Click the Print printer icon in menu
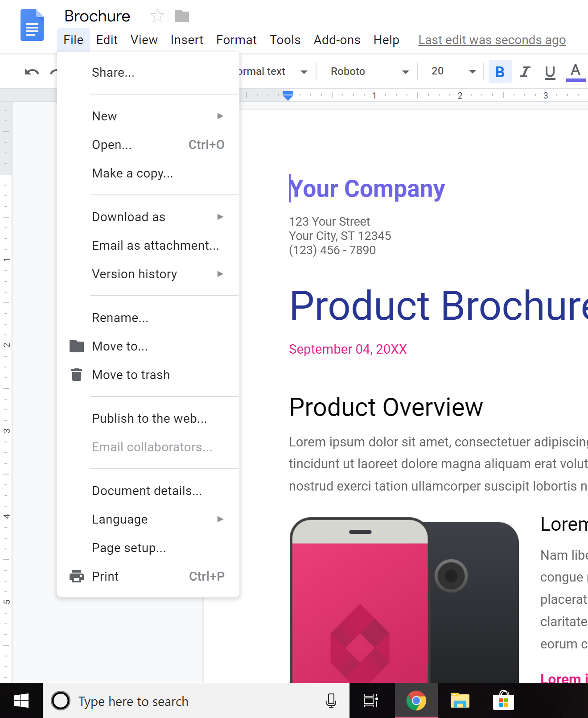 (77, 576)
